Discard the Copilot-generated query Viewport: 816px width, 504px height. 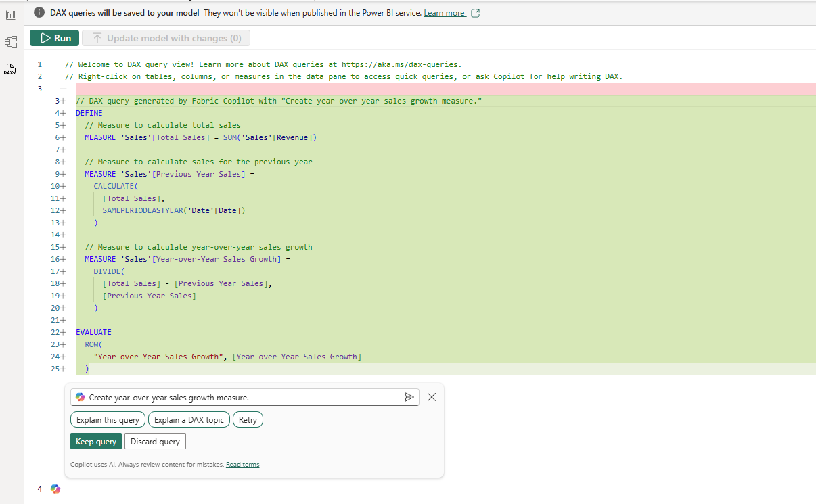155,442
